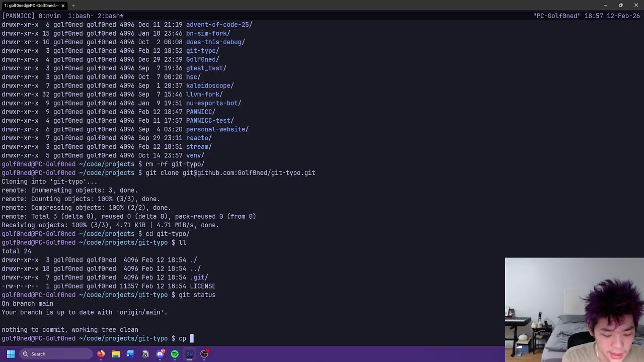The image size is (644, 362).
Task: Click the "Cloning into 'git-typo'..." line
Action: [49, 182]
